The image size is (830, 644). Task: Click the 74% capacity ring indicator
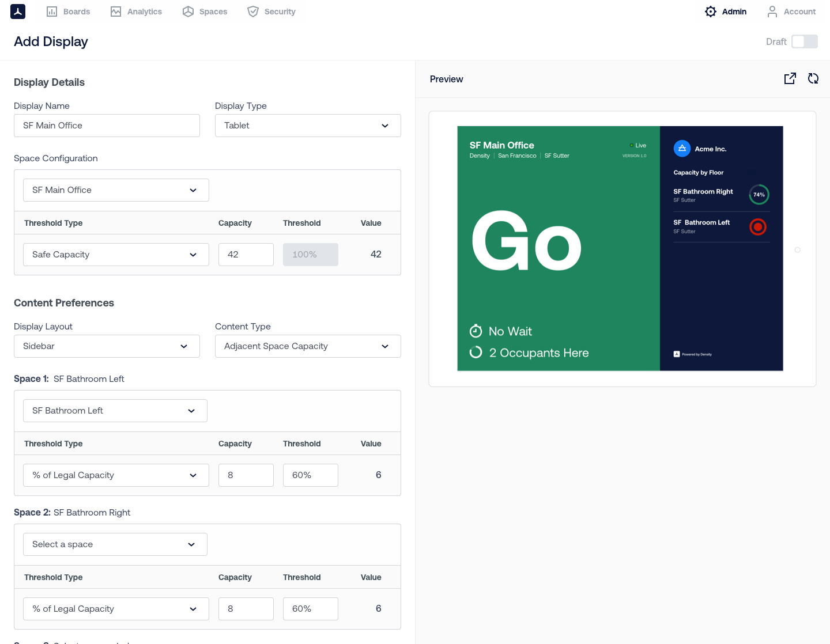759,195
